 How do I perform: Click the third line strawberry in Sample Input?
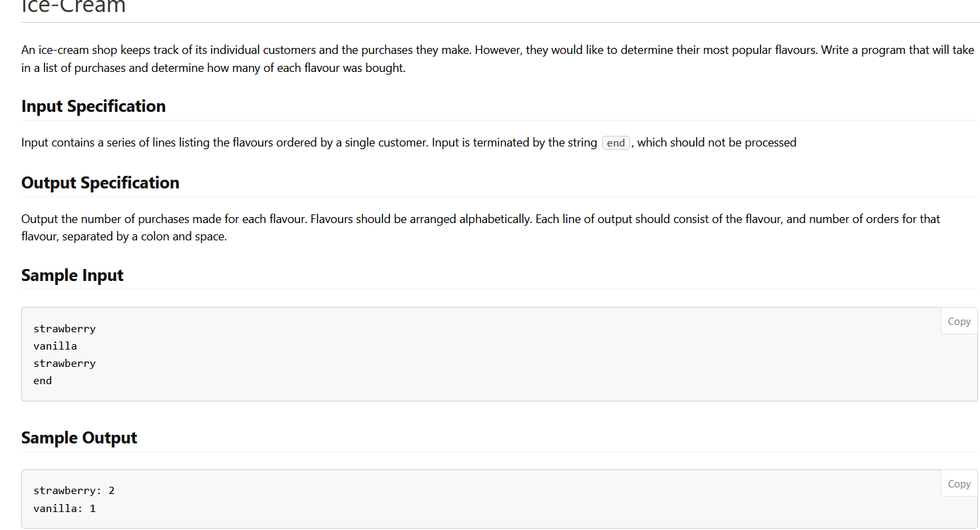(65, 363)
